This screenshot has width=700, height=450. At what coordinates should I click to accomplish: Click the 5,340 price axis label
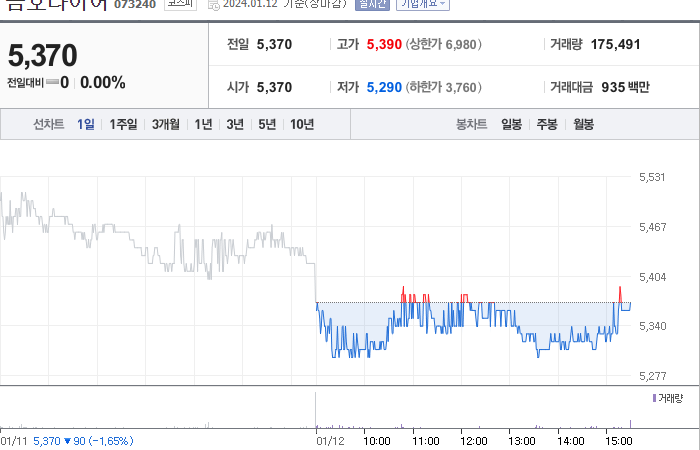pyautogui.click(x=652, y=326)
